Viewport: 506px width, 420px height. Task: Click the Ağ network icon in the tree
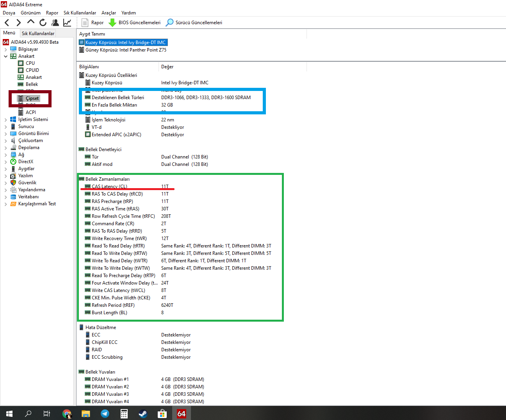point(13,155)
